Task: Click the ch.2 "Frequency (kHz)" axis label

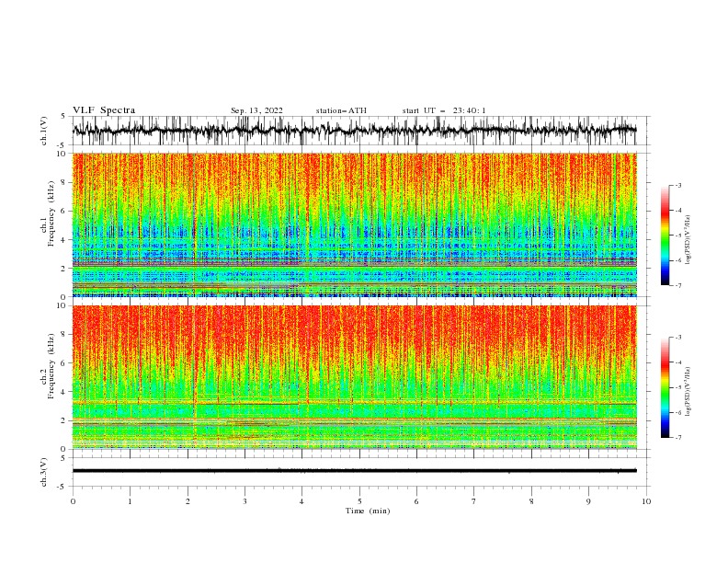Action: 51,366
